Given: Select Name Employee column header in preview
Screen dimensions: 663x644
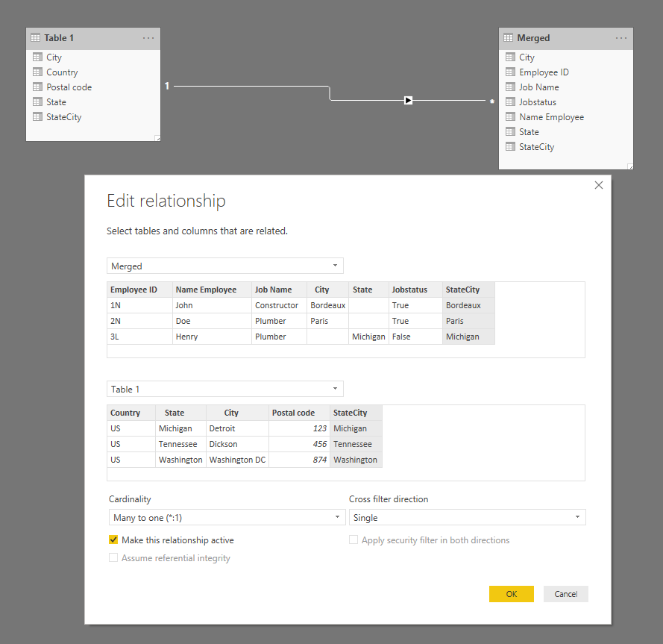Looking at the screenshot, I should (x=212, y=290).
